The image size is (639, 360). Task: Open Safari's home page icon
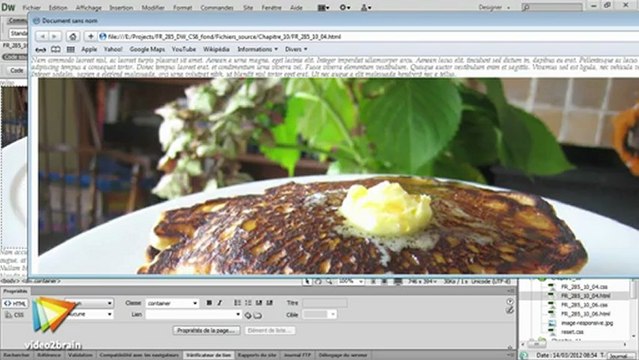[x=73, y=37]
